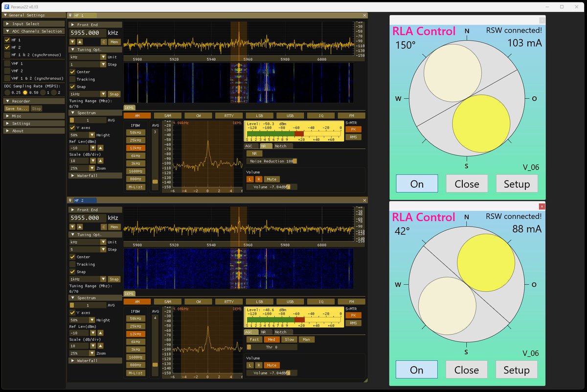Adjust HF 2 Thr 0 slider
The height and width of the screenshot is (392, 587).
pyautogui.click(x=271, y=347)
